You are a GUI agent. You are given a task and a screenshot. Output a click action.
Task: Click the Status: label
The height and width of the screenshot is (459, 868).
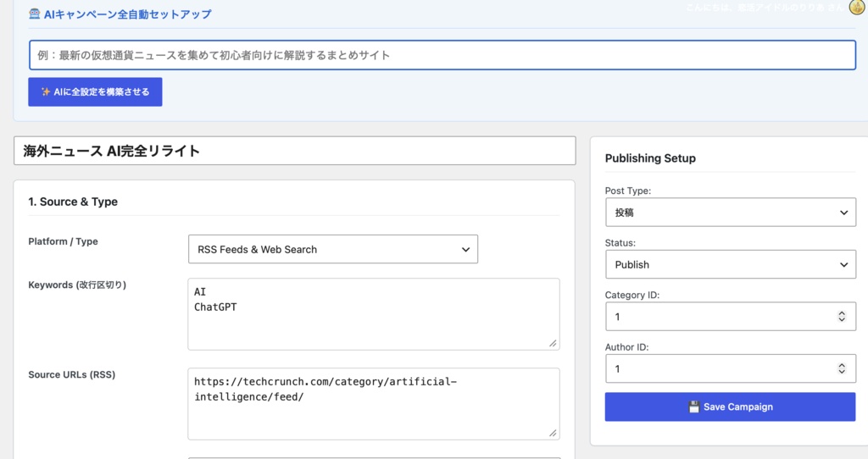620,243
